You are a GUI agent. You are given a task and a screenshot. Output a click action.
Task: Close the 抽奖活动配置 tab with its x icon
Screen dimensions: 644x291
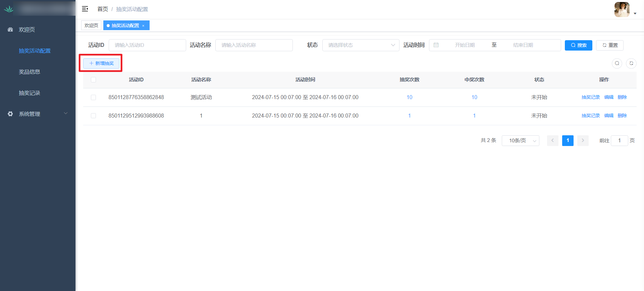tap(143, 26)
